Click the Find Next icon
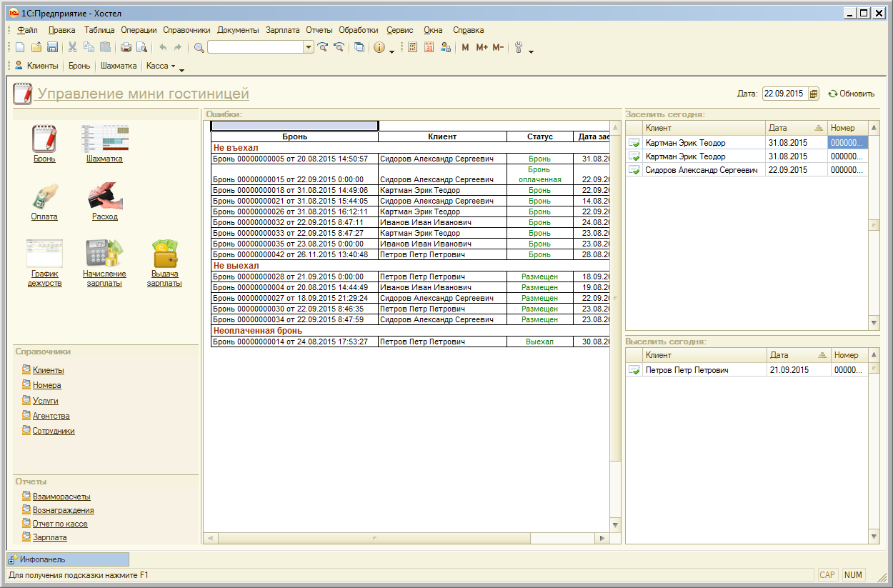This screenshot has height=588, width=893. [x=323, y=48]
